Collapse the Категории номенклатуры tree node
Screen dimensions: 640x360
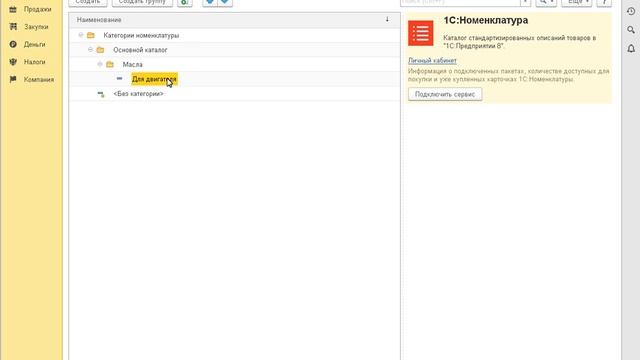click(x=81, y=35)
